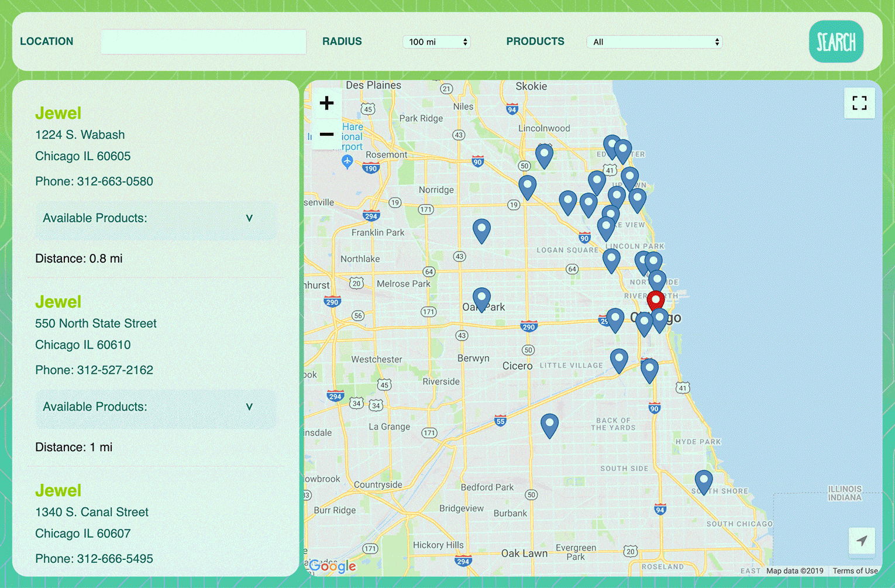This screenshot has height=588, width=895.
Task: Click the address 550 North State Street
Action: click(x=96, y=324)
